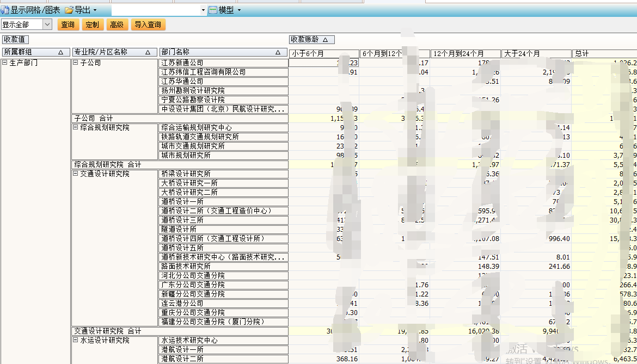Click the 定制 button

[92, 24]
